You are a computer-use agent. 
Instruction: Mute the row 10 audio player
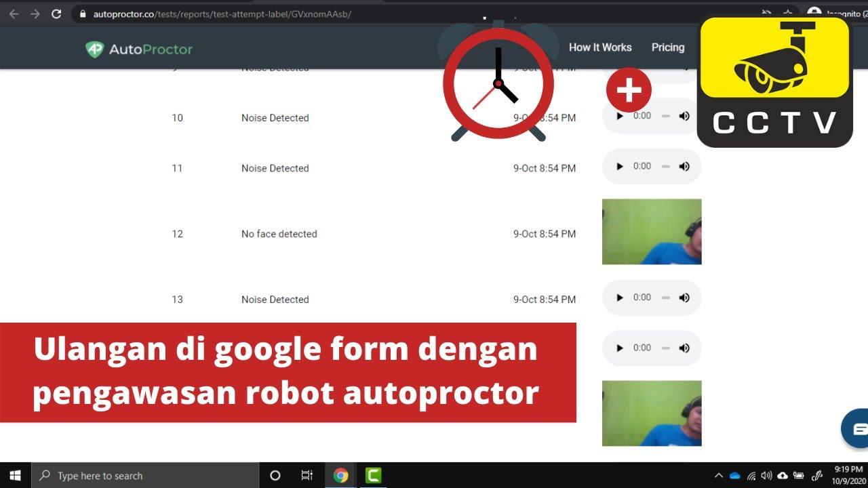(x=684, y=116)
